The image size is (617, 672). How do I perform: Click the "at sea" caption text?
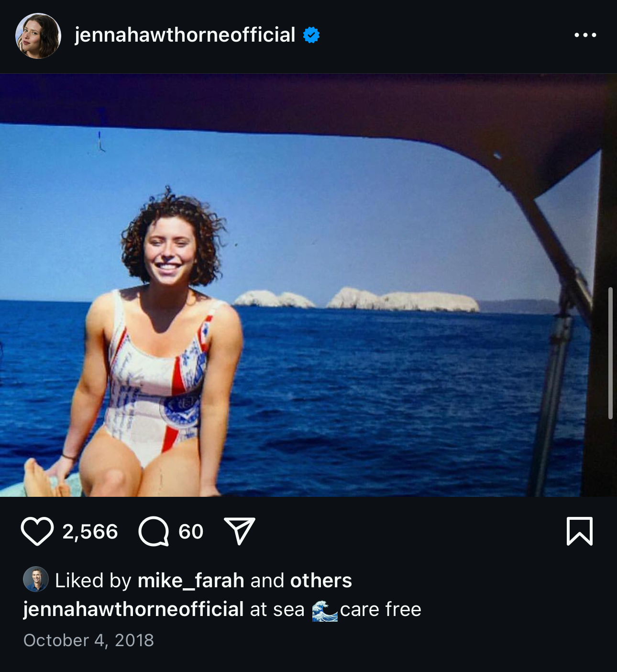point(277,609)
